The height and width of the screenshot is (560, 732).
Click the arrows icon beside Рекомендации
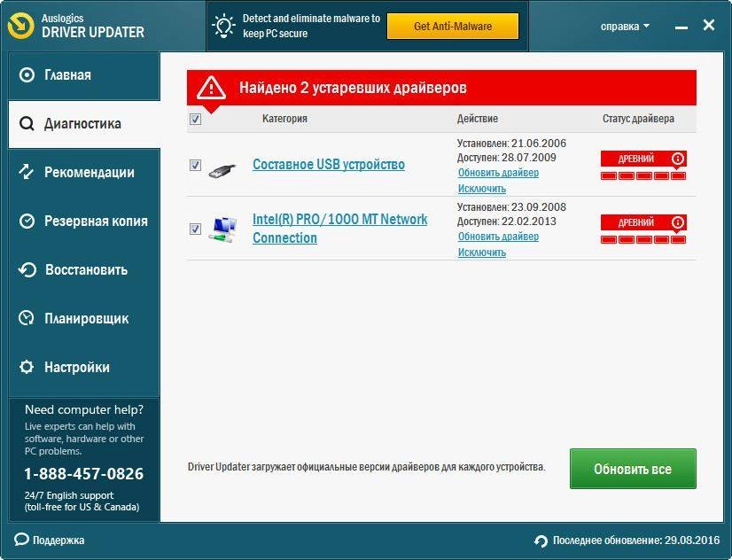pos(27,172)
